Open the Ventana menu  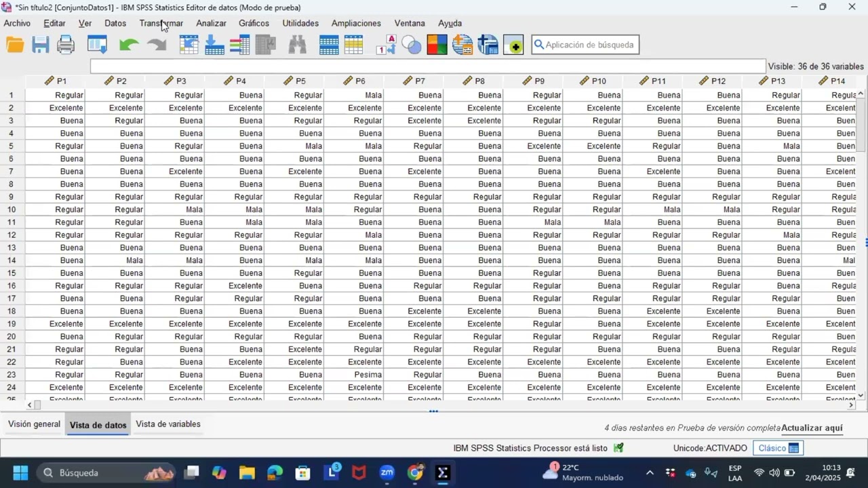[410, 23]
